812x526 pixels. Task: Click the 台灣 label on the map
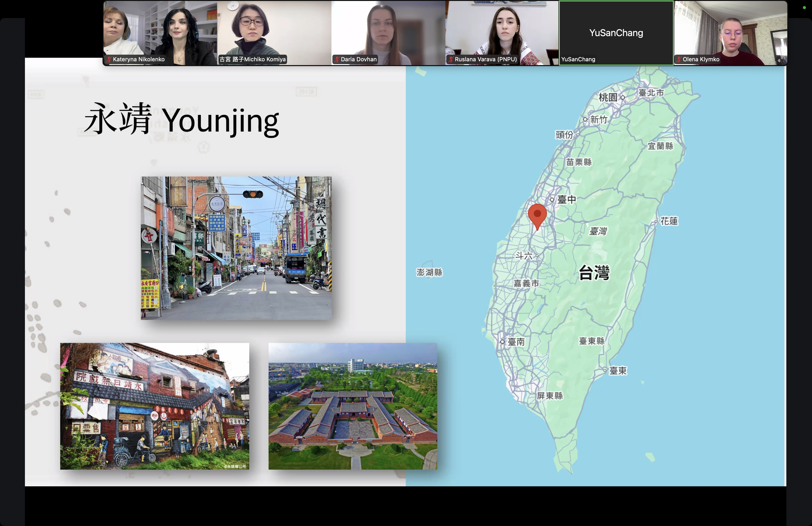click(x=594, y=273)
